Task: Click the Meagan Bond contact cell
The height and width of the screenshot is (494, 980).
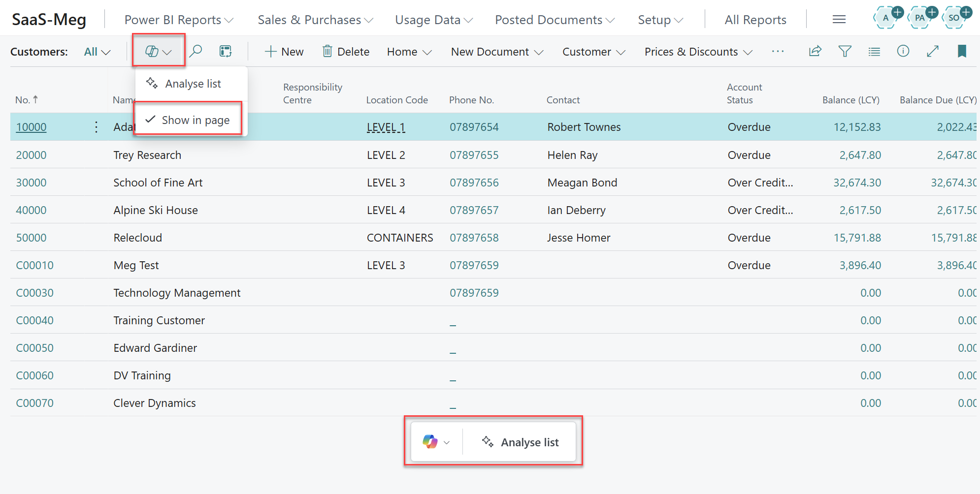Action: coord(582,183)
